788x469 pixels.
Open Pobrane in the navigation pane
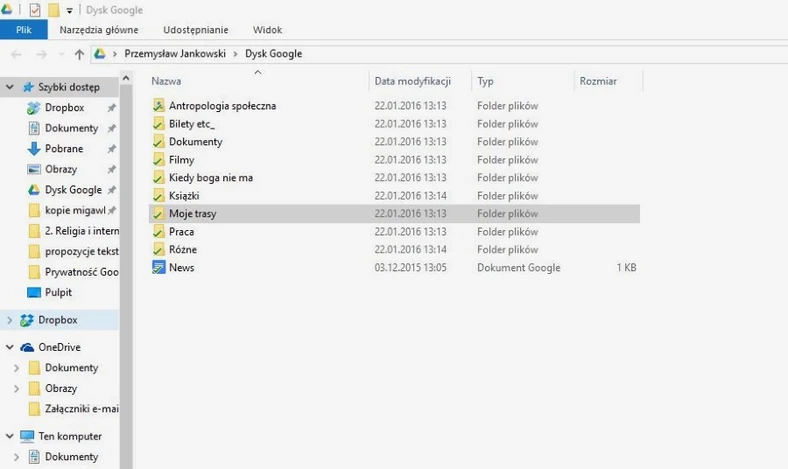(x=64, y=149)
